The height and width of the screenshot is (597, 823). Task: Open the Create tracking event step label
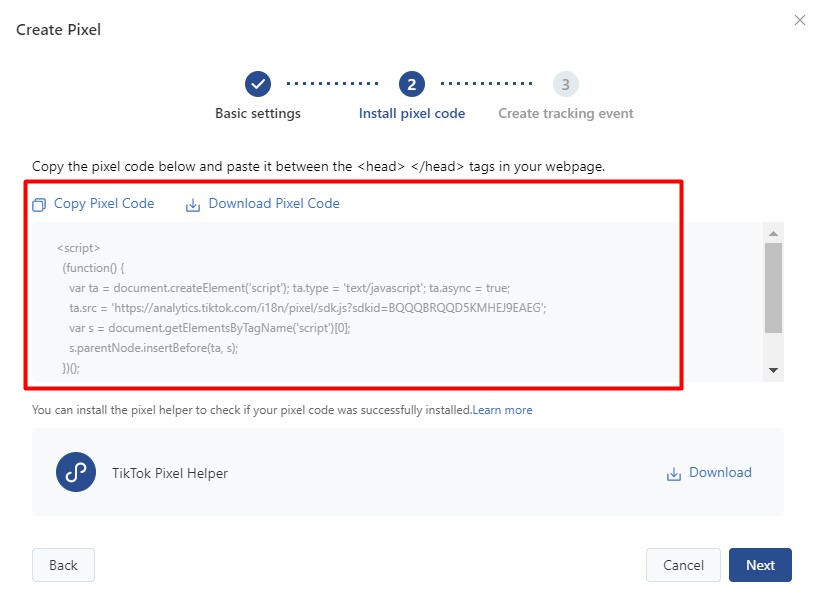[x=565, y=113]
